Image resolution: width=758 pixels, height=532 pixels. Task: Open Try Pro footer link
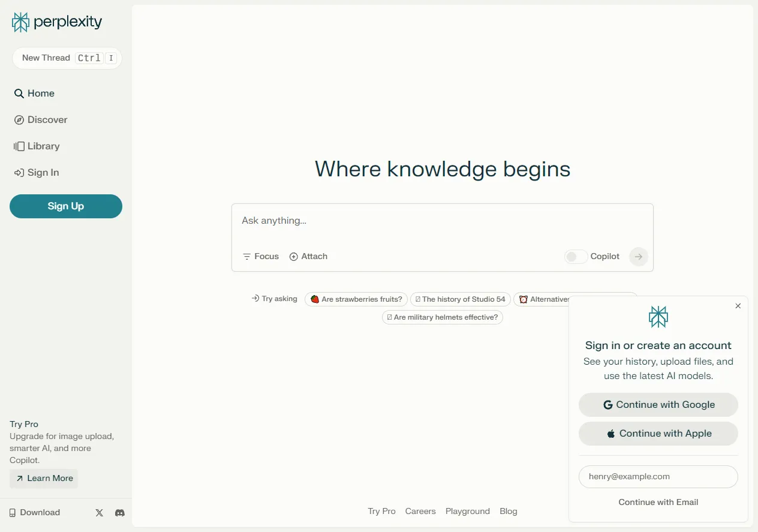pos(382,512)
